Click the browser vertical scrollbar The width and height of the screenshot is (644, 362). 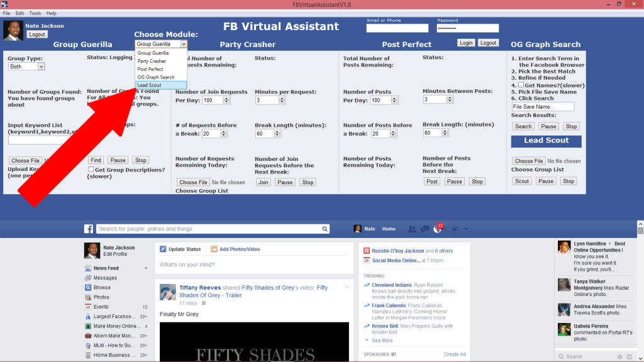pos(640,291)
